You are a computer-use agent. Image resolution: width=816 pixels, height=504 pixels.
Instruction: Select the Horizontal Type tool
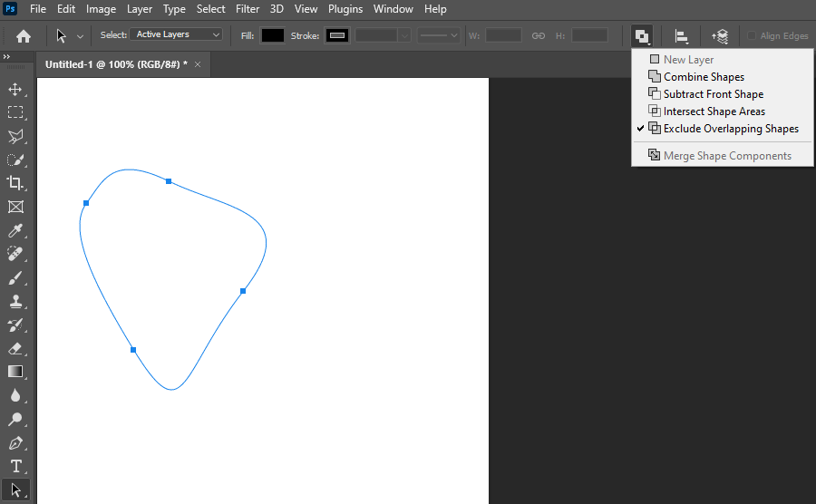[x=15, y=467]
